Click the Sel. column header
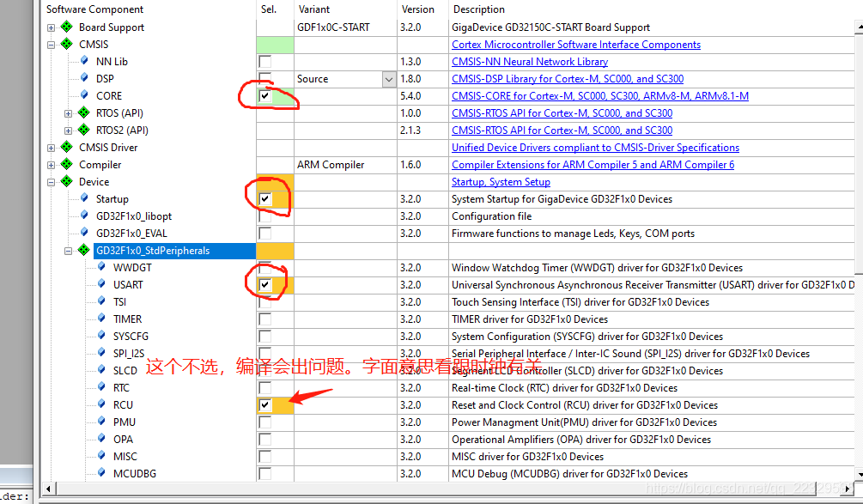Viewport: 863px width, 504px height. tap(269, 9)
